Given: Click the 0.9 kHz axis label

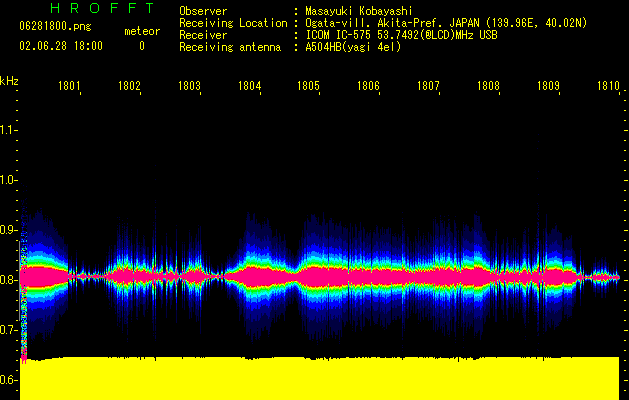Looking at the screenshot, I should click(8, 230).
